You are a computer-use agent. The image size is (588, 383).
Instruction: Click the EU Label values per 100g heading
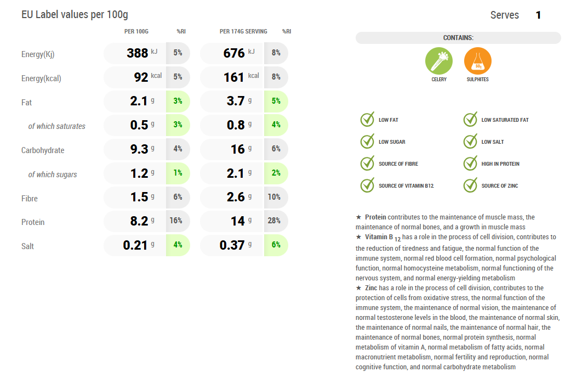click(x=75, y=15)
